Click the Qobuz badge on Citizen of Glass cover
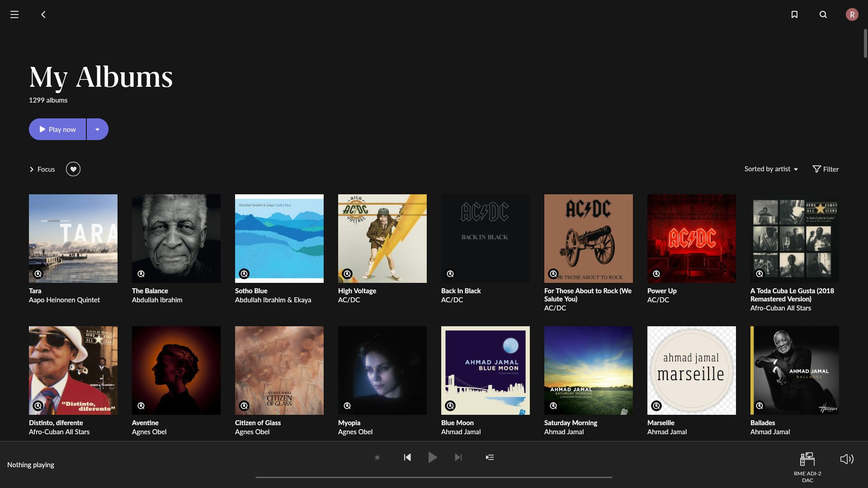This screenshot has height=488, width=868. point(244,405)
